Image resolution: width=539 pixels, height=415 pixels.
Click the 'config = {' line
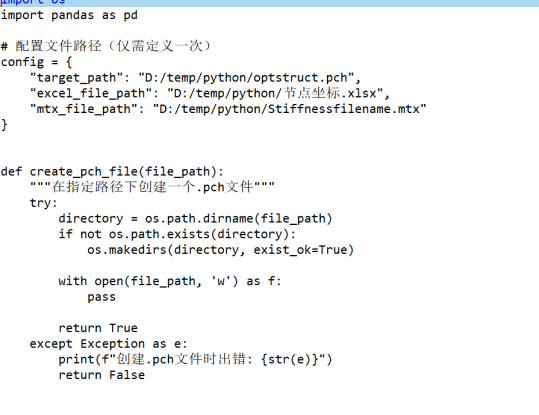pos(36,62)
